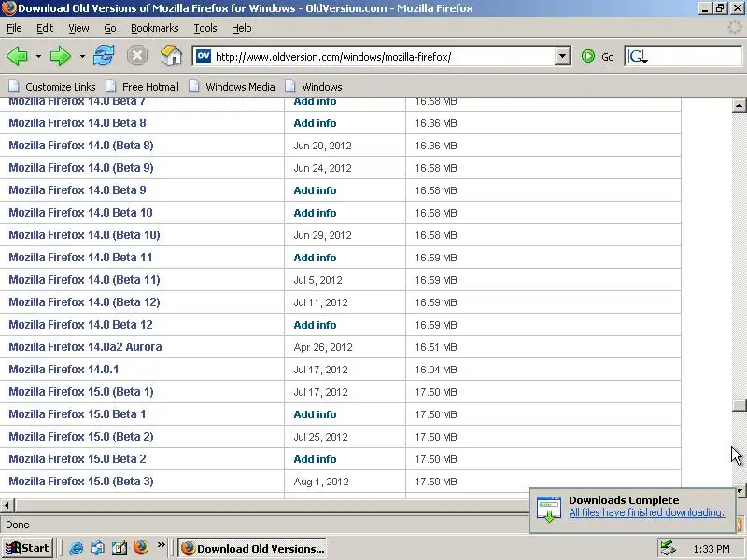Image resolution: width=747 pixels, height=560 pixels.
Task: Open Mozilla Firefox 14.0 (Beta 9) link
Action: click(x=81, y=168)
